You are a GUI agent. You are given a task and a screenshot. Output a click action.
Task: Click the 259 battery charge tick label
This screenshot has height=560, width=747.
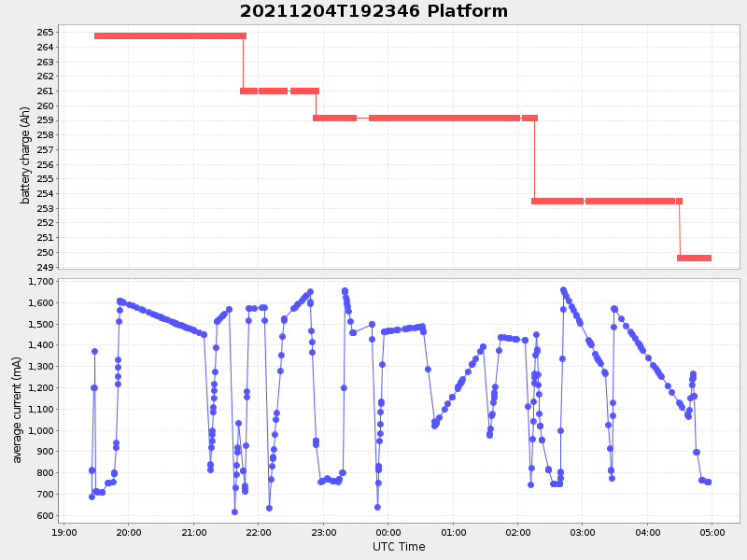click(45, 120)
